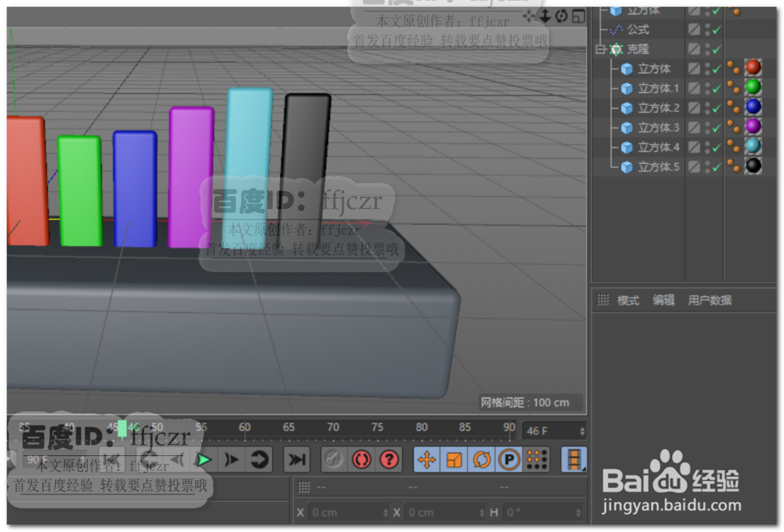Open the 编辑 menu
This screenshot has height=532, width=784.
click(x=663, y=300)
